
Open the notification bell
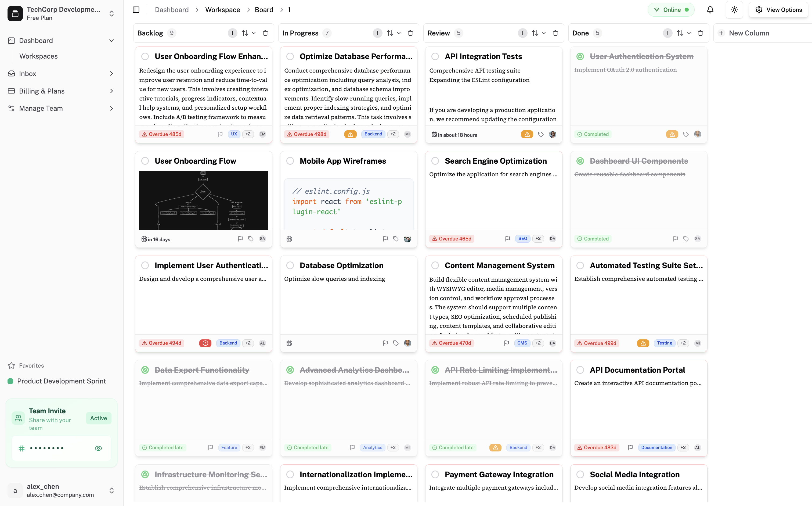coord(710,10)
